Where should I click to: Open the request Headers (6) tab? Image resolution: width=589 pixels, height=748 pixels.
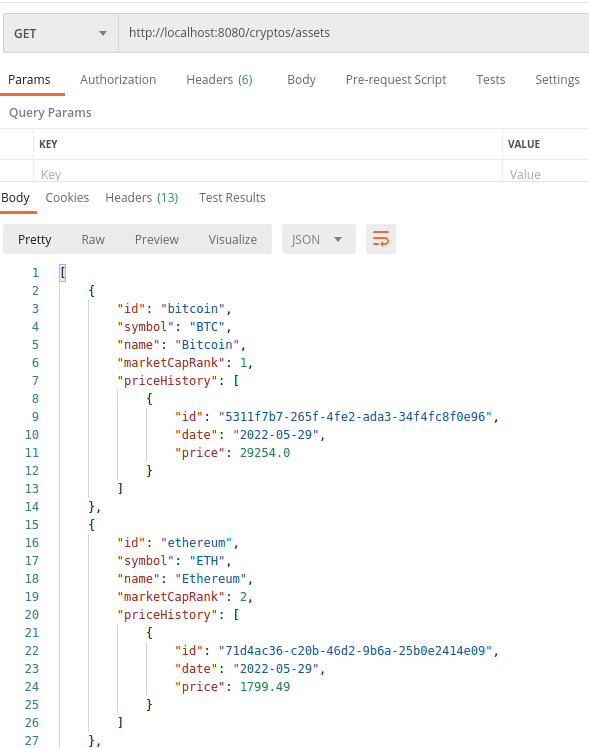click(219, 80)
